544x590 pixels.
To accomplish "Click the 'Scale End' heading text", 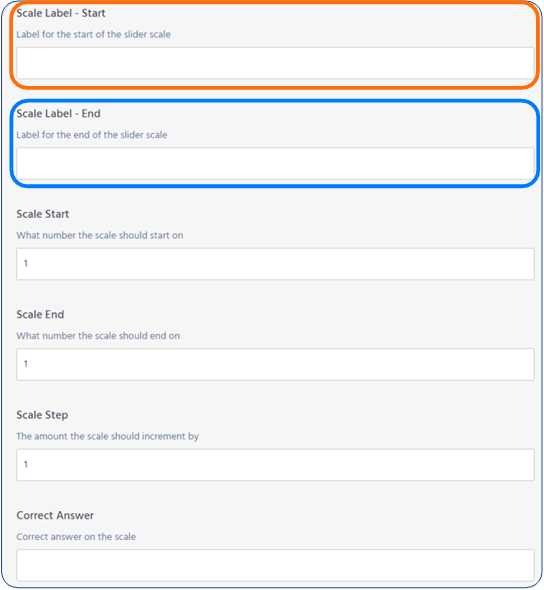I will (x=40, y=315).
